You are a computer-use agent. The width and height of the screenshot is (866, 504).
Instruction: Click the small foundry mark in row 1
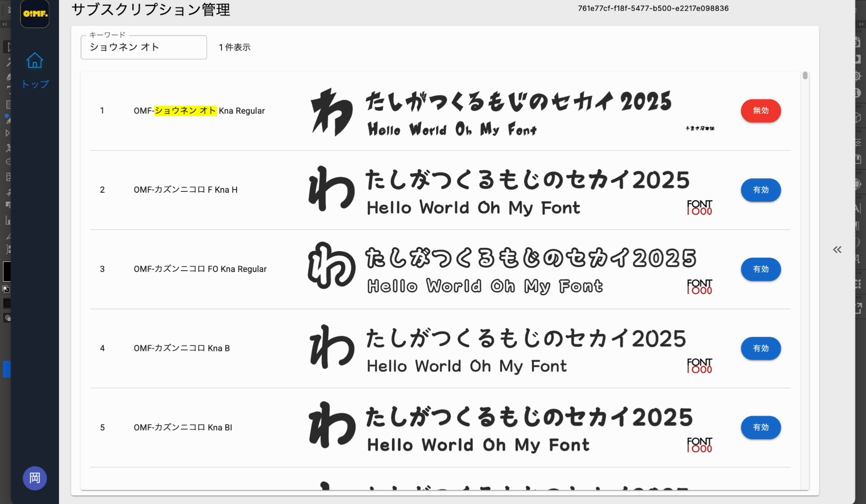(x=700, y=128)
